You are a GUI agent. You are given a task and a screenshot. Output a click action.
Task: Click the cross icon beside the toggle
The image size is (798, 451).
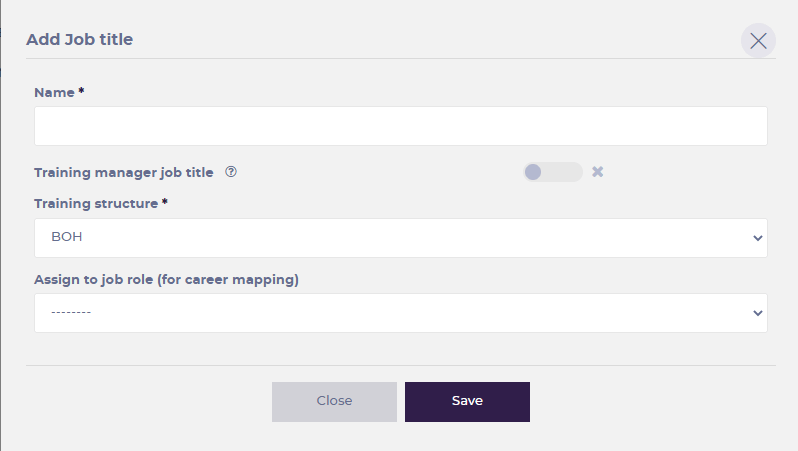[x=597, y=172]
